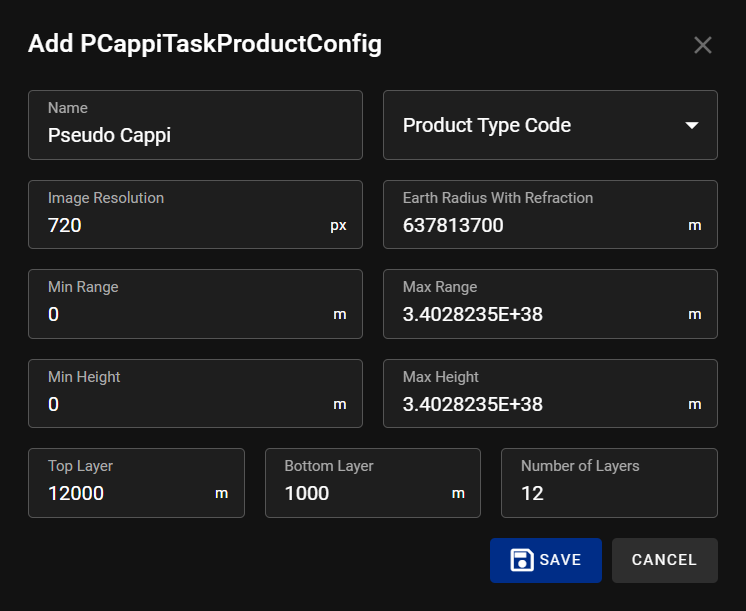This screenshot has width=746, height=611.
Task: Open the Product Type Code combo box
Action: (x=540, y=125)
